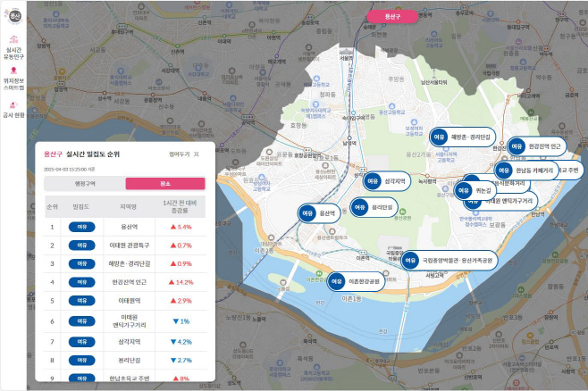Open the 실시간 유동인구 sidebar menu
588x391 pixels.
pos(13,47)
